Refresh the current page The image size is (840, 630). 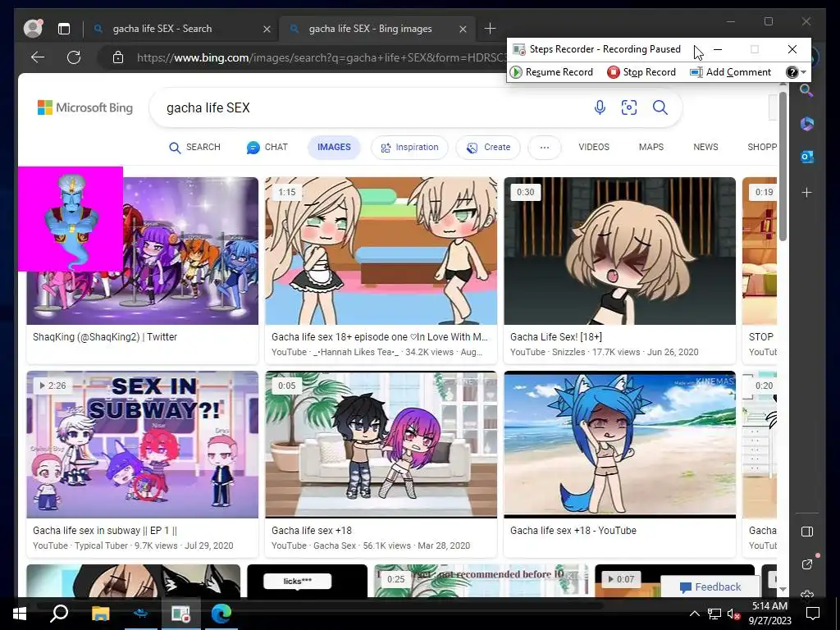[74, 57]
